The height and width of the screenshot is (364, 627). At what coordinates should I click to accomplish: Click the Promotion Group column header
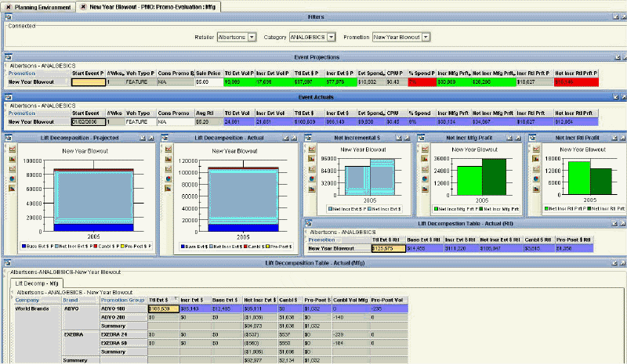(x=123, y=300)
